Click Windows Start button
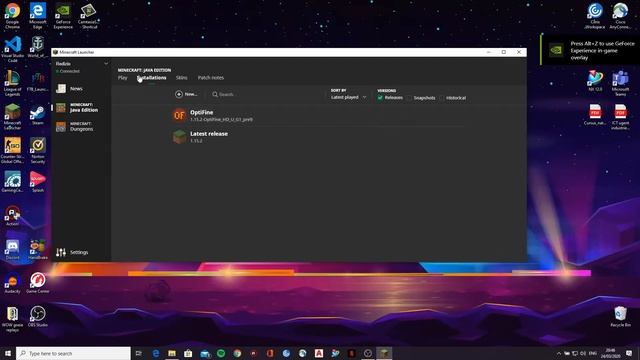 click(x=8, y=353)
